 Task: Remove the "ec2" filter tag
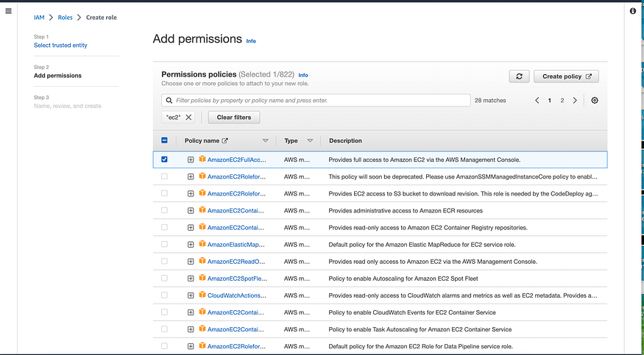click(188, 117)
